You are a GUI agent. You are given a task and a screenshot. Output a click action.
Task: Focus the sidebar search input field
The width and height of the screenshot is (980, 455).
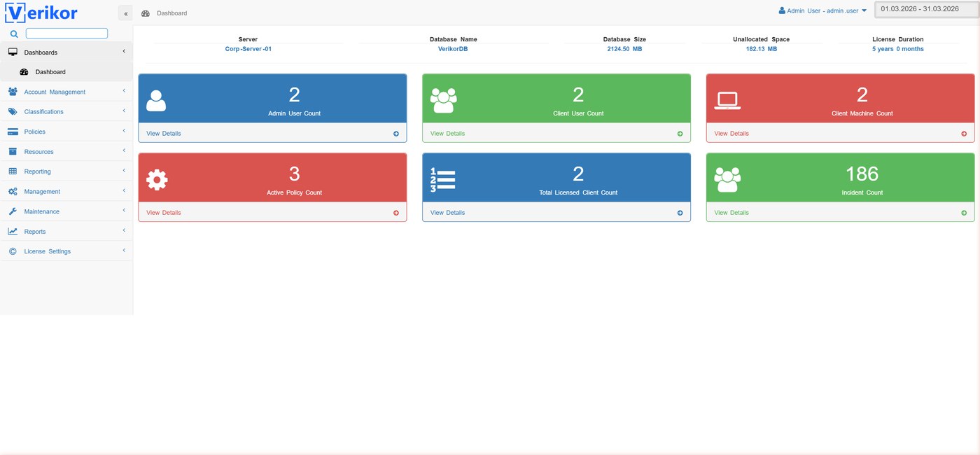pos(66,34)
